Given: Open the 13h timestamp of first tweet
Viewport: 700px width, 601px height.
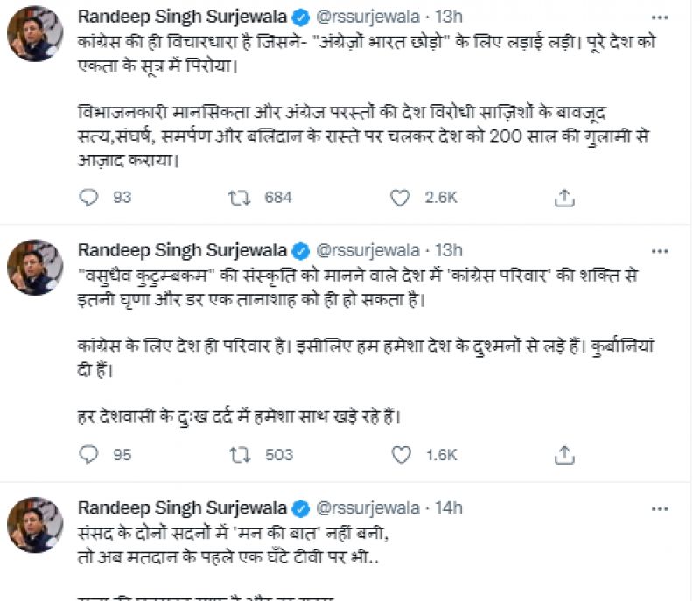Looking at the screenshot, I should coord(452,17).
